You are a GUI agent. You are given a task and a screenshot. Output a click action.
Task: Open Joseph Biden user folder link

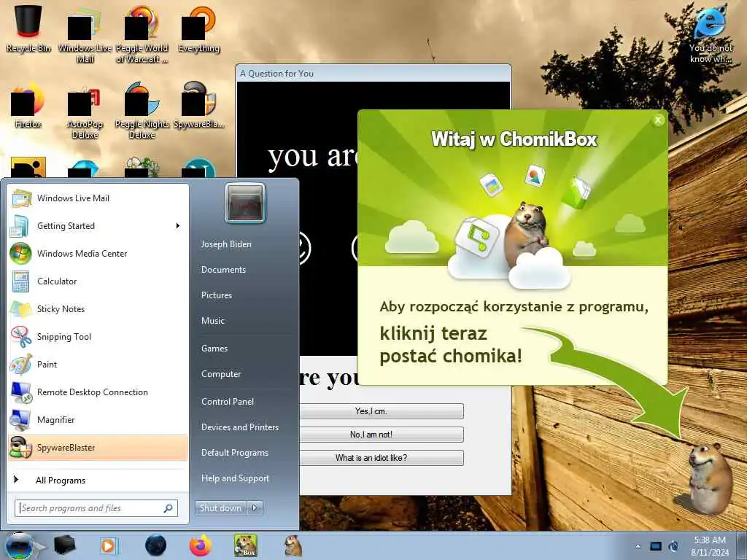pos(226,244)
